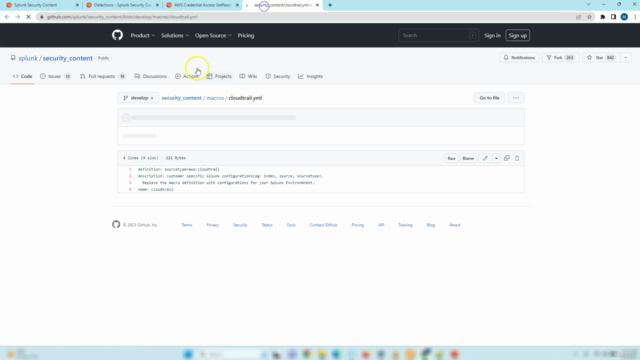This screenshot has height=360, width=640.
Task: Go to the Pricing page in header
Action: [246, 36]
